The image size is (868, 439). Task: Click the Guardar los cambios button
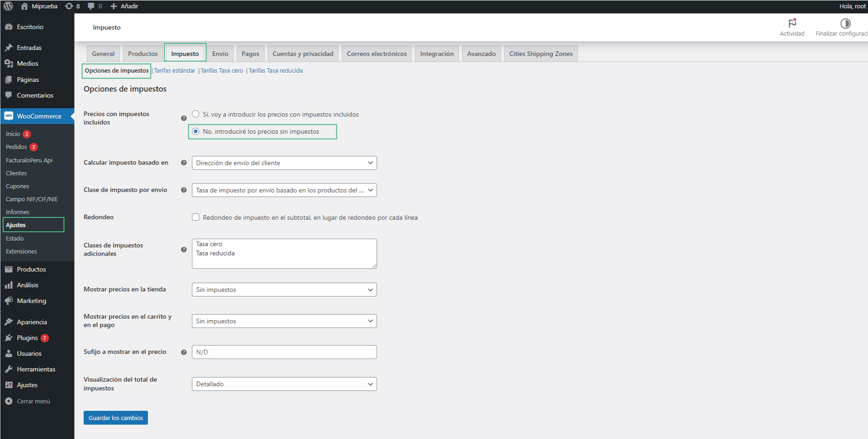tap(116, 418)
